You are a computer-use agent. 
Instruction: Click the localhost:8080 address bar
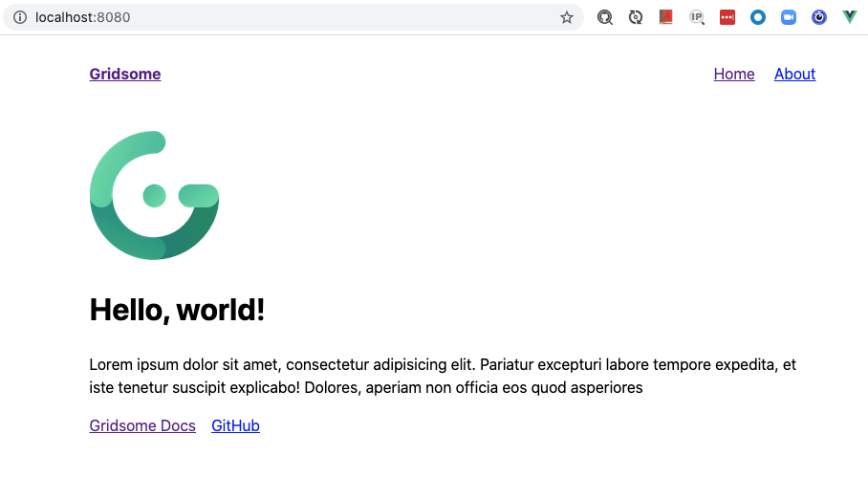click(293, 18)
